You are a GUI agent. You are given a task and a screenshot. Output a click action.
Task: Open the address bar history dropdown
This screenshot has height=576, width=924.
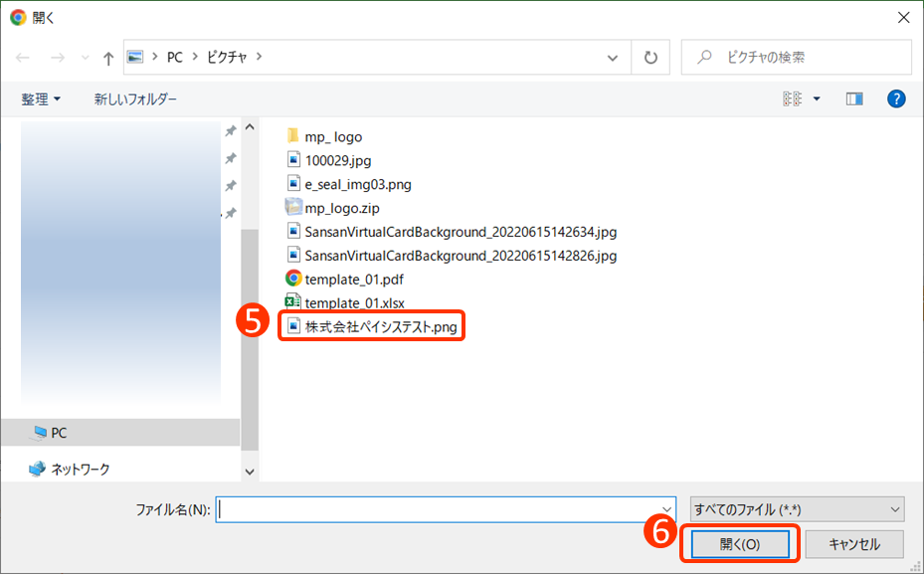pyautogui.click(x=613, y=58)
